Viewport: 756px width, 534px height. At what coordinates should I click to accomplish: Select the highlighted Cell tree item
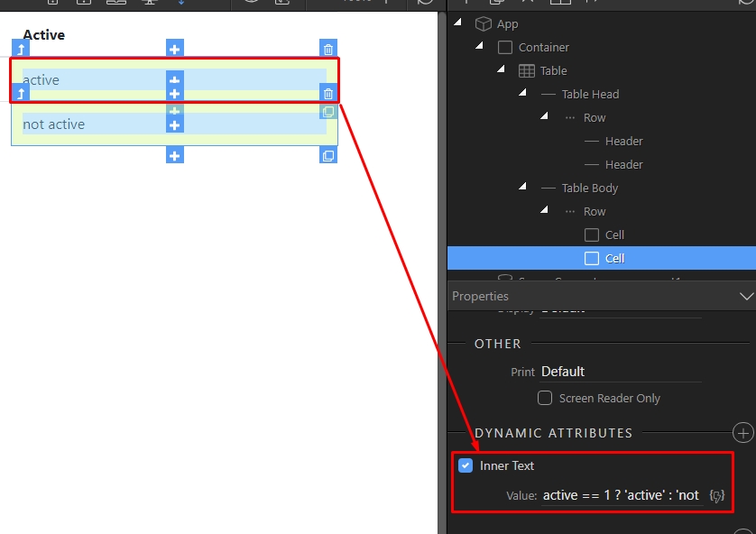coord(614,258)
